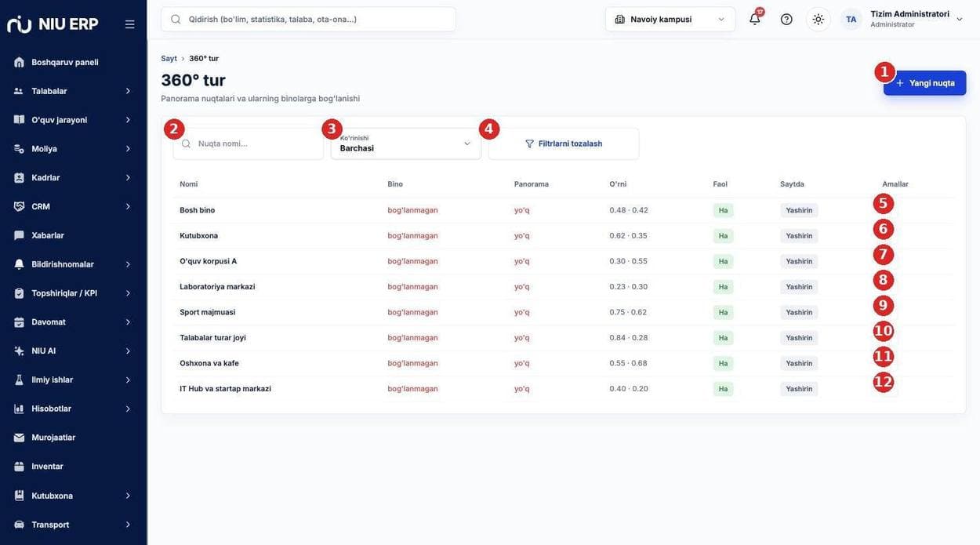This screenshot has width=980, height=545.
Task: Toggle Ha active badge for Kutubxona row
Action: [x=723, y=236]
